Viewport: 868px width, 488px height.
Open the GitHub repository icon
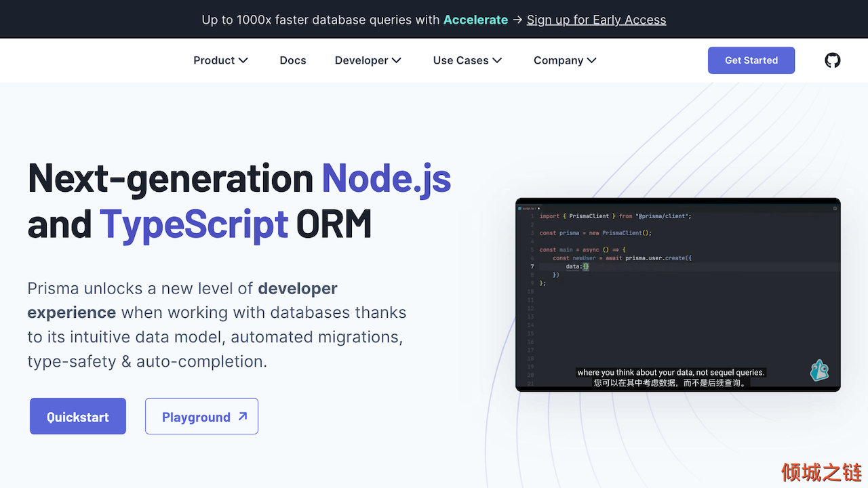click(833, 60)
